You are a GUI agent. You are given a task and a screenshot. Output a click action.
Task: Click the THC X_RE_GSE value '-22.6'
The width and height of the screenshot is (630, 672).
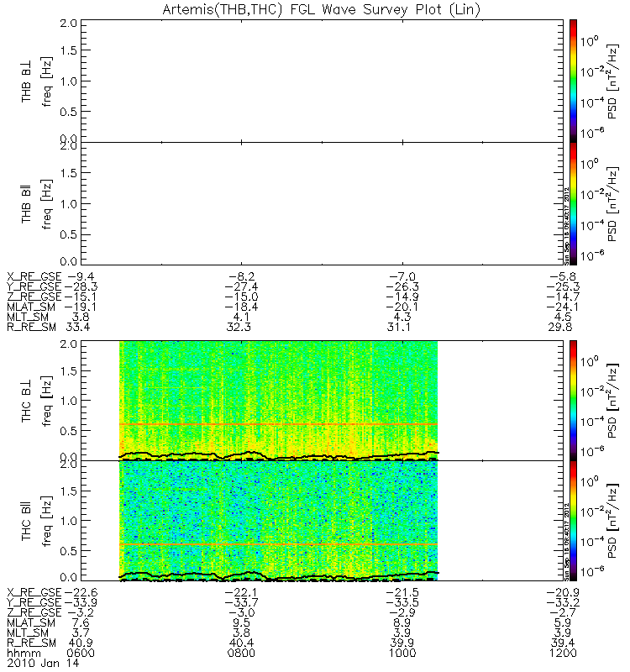click(x=81, y=593)
